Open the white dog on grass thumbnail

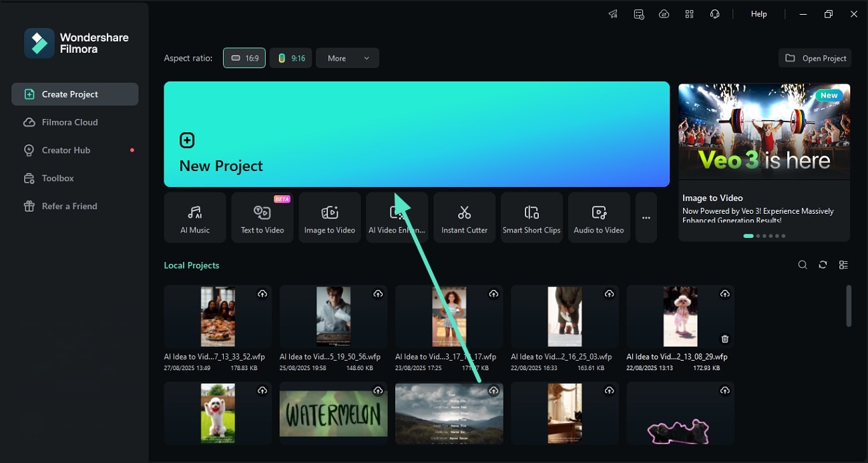(x=218, y=413)
